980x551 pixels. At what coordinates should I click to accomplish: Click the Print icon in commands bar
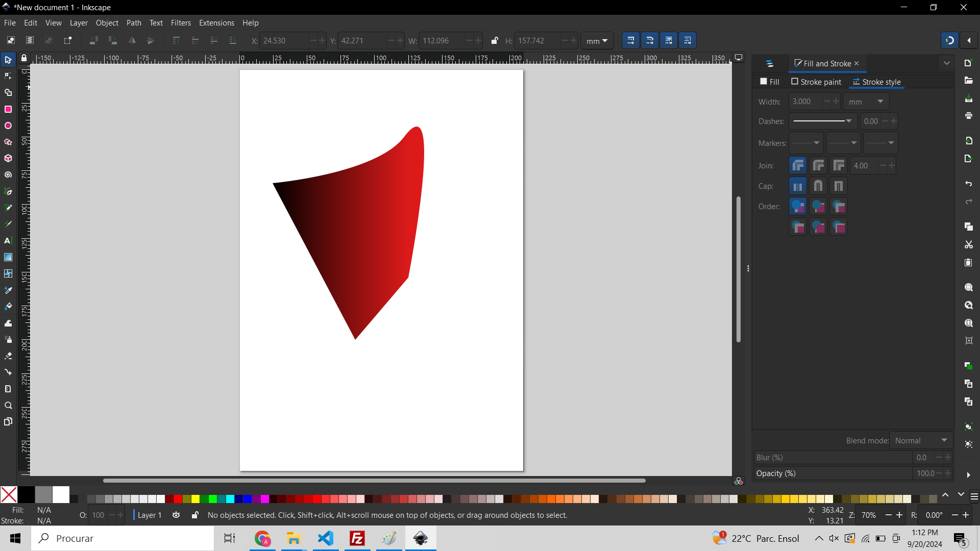pos(968,116)
